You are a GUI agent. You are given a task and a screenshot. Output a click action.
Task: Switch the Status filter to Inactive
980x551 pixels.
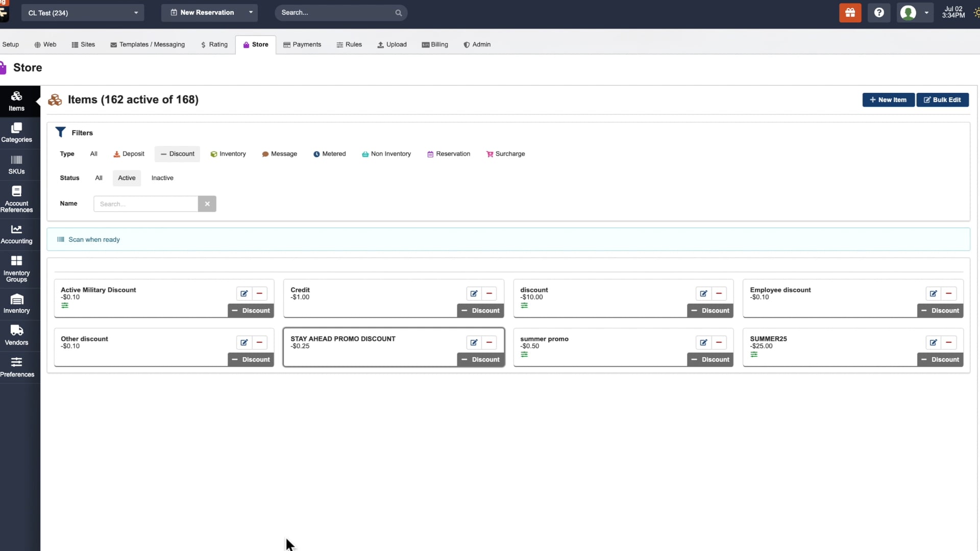[162, 178]
